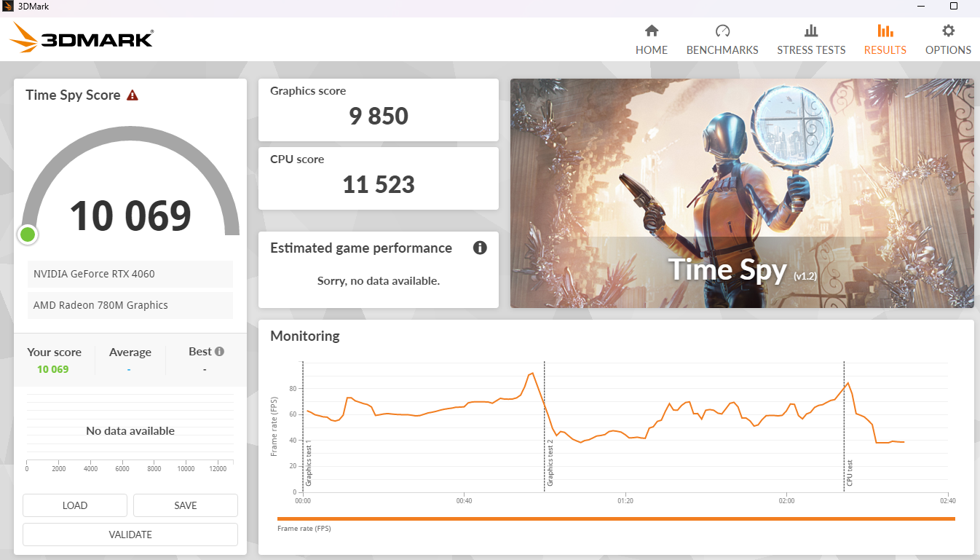
Task: Click the Graphics test 1 marker line
Action: click(x=303, y=426)
